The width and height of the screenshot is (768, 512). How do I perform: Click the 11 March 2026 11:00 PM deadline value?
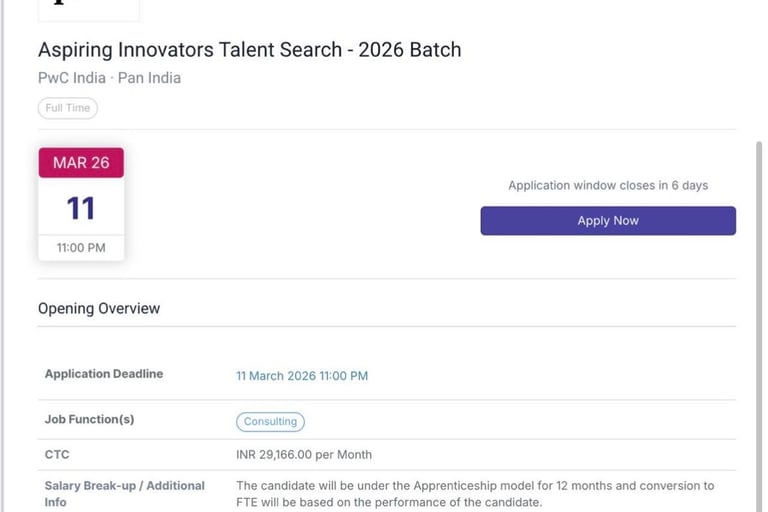(302, 376)
